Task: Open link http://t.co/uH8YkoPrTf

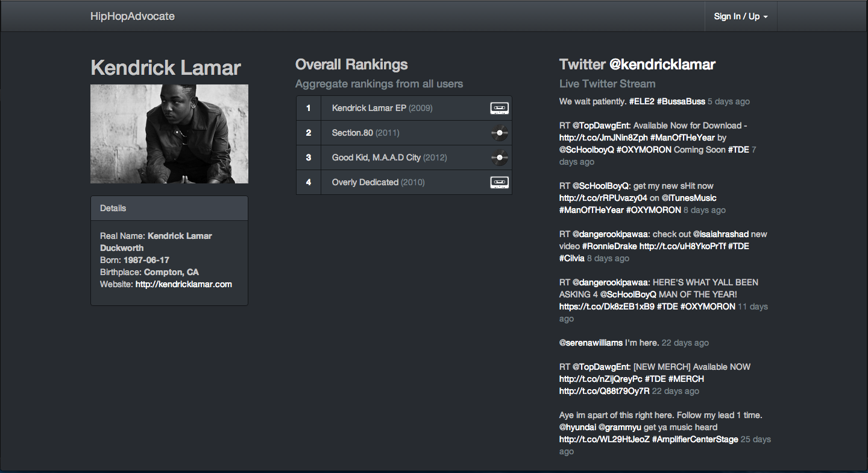Action: [x=682, y=246]
